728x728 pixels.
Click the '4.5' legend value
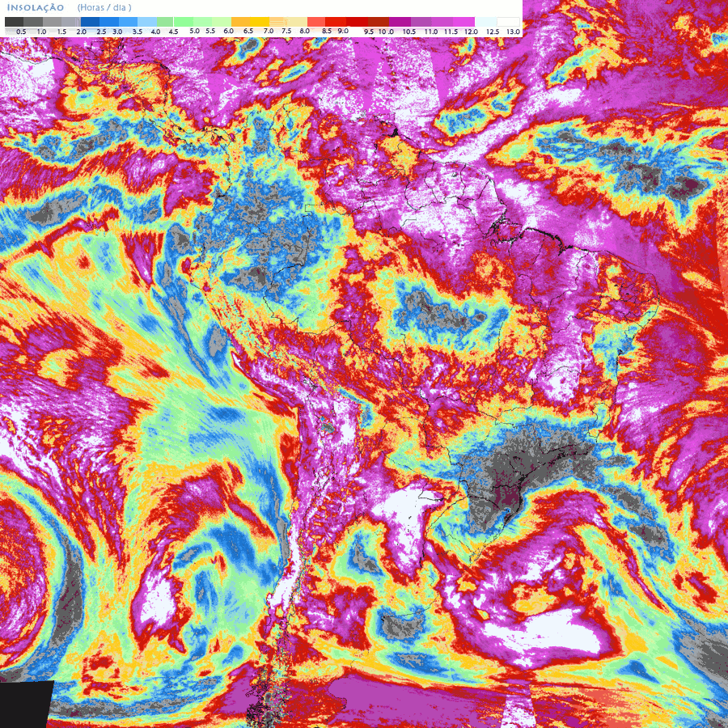click(173, 32)
